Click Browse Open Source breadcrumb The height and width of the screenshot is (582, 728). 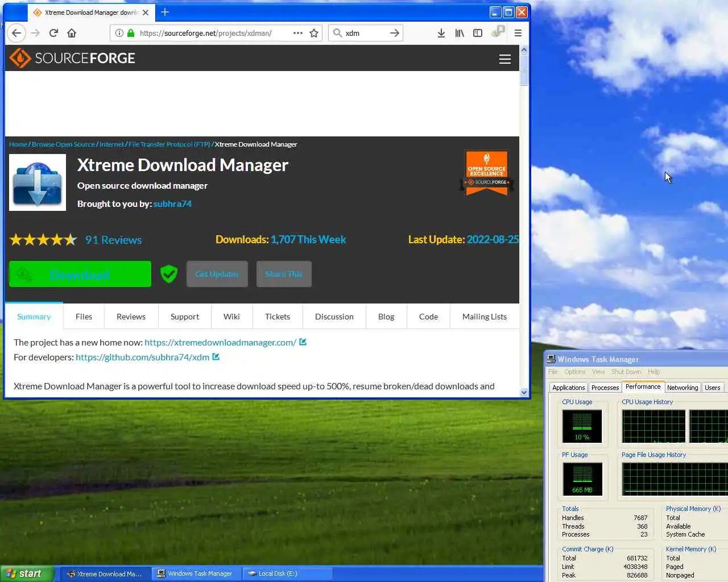tap(63, 144)
